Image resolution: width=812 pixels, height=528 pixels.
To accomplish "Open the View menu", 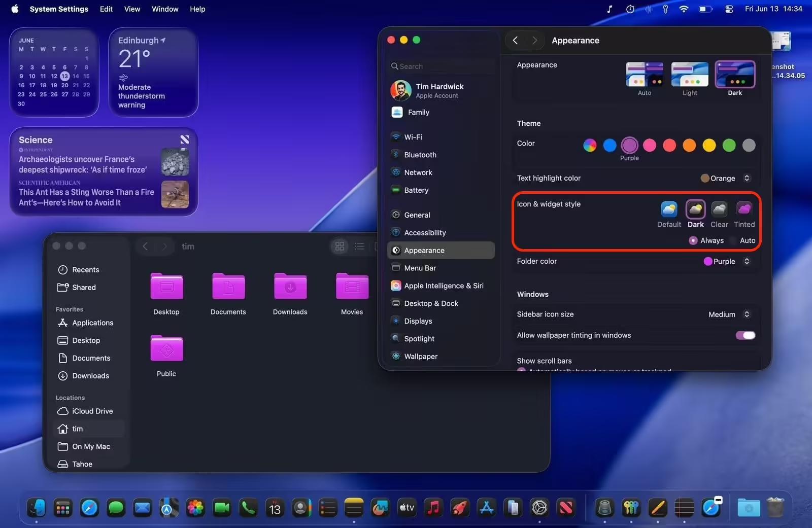I will tap(132, 9).
